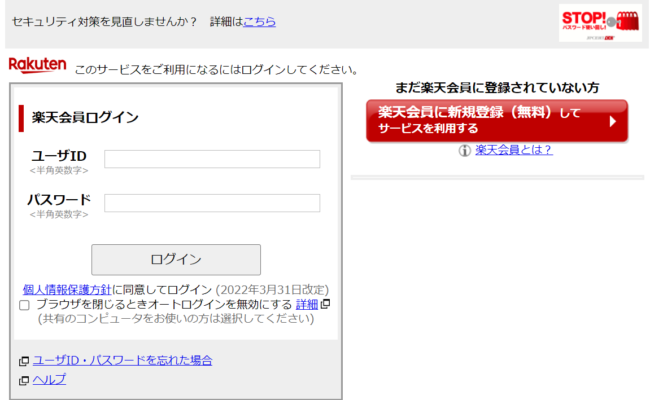Click the info icon beside 楽天会員とは？
The height and width of the screenshot is (400, 650).
[x=464, y=150]
